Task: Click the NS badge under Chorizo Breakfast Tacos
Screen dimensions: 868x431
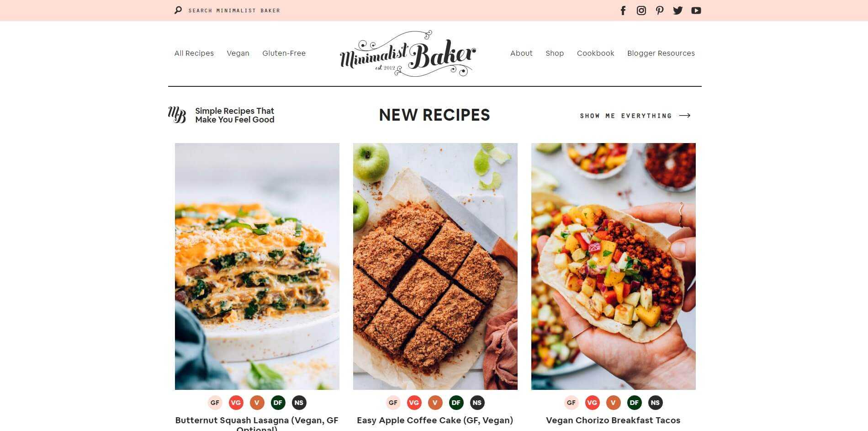Action: point(656,403)
